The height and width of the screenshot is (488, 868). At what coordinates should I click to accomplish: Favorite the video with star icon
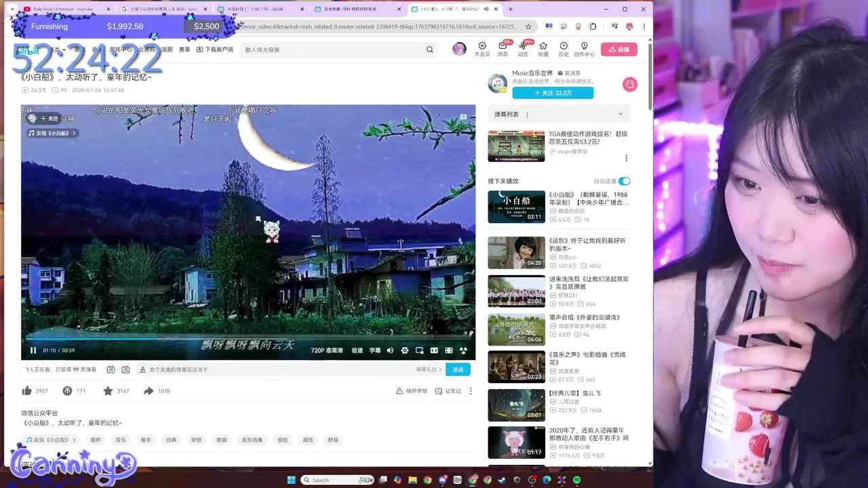pyautogui.click(x=108, y=391)
